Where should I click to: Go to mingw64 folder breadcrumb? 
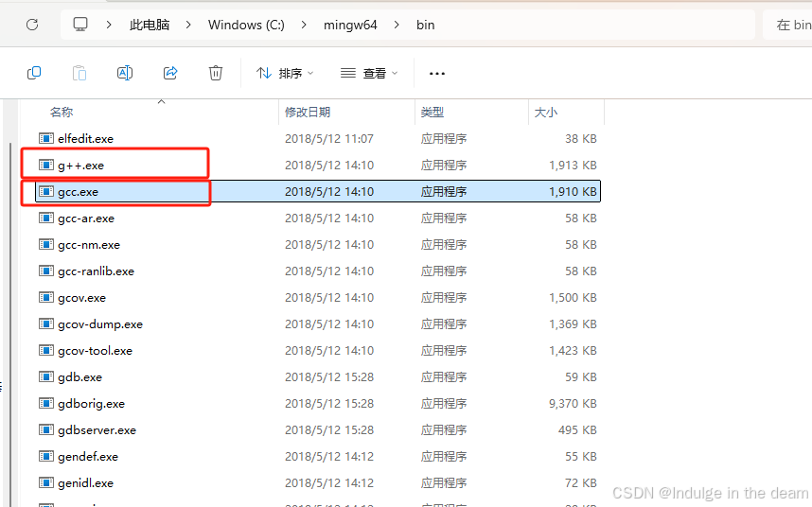(x=350, y=25)
